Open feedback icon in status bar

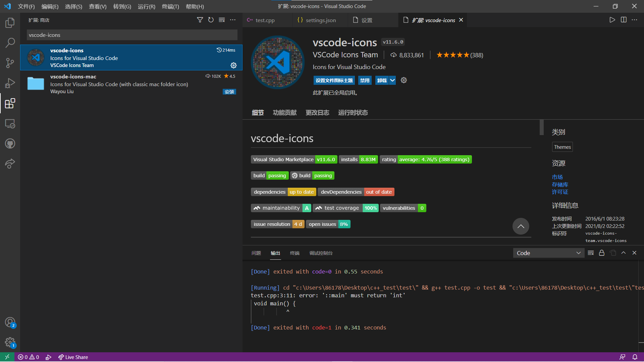[623, 357]
